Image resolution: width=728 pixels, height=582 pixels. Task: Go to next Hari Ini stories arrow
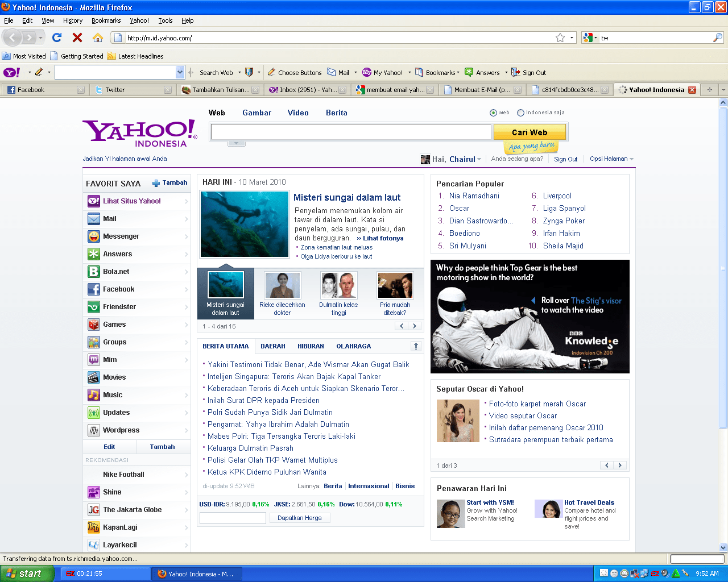[x=415, y=326]
